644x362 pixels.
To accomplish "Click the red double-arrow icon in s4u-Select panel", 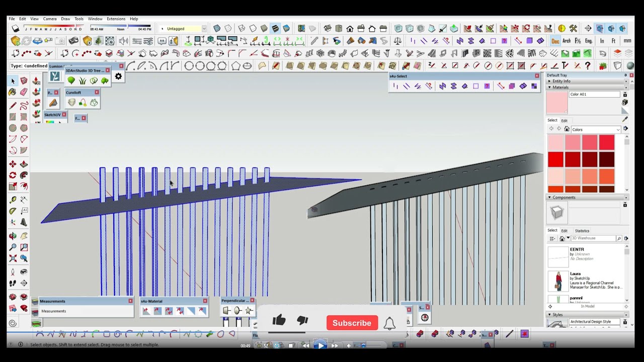I will [501, 86].
